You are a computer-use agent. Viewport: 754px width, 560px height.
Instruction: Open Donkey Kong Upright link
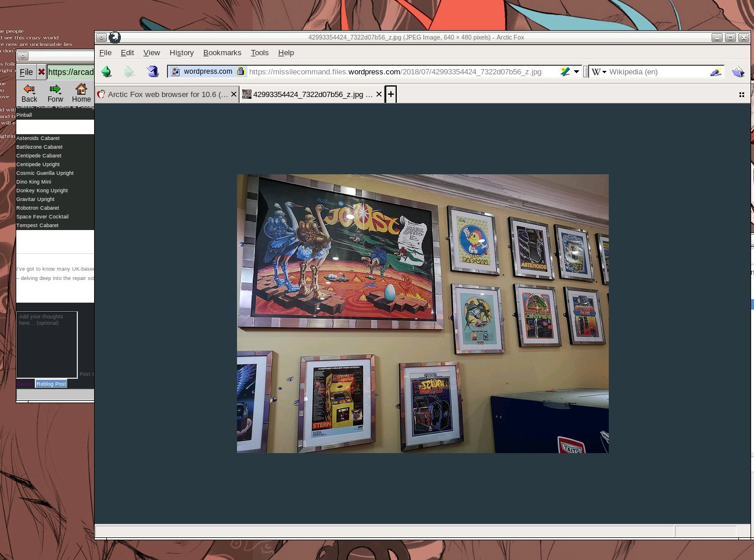[x=42, y=191]
